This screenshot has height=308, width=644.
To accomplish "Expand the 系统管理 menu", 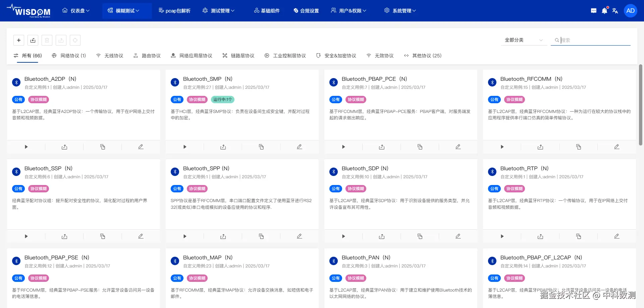I will click(400, 11).
